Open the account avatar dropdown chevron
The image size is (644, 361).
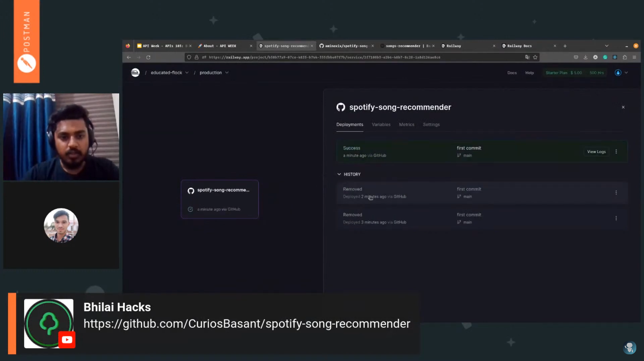(626, 73)
